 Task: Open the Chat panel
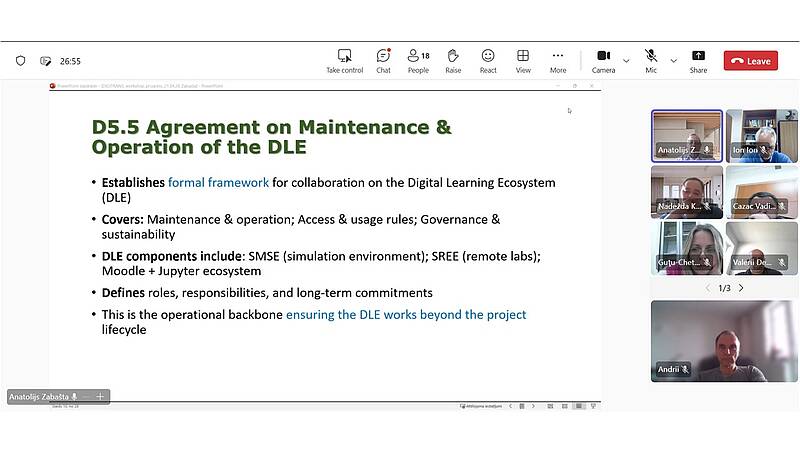[383, 56]
